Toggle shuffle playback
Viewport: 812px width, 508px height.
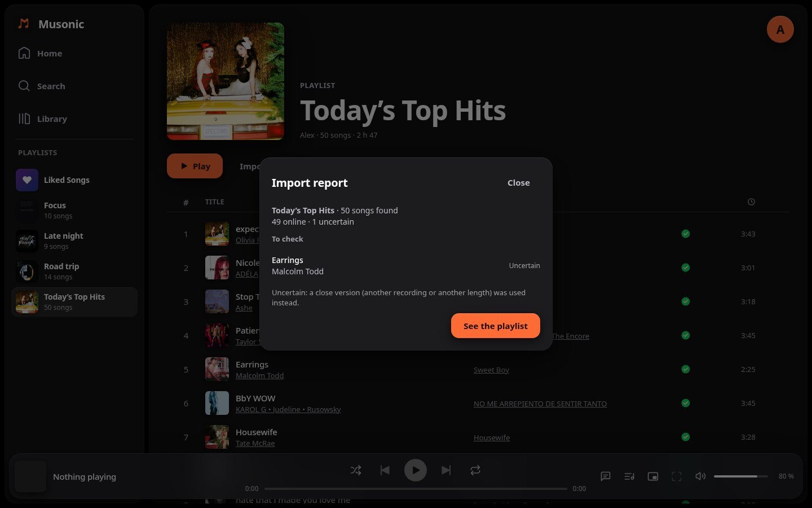pyautogui.click(x=356, y=470)
